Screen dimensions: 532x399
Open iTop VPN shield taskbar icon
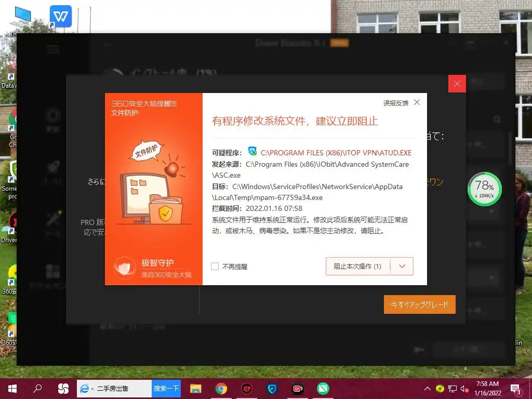[x=272, y=389]
